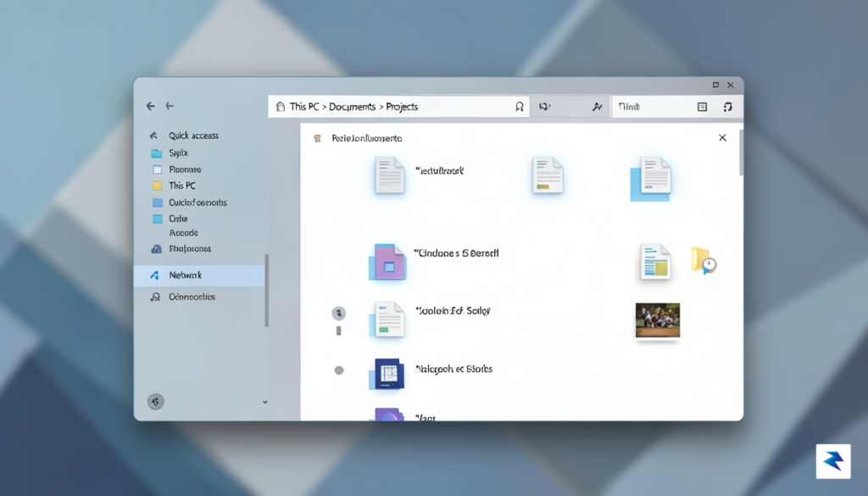Click the icon at the address bar's right end
The width and height of the screenshot is (868, 496).
[x=520, y=107]
